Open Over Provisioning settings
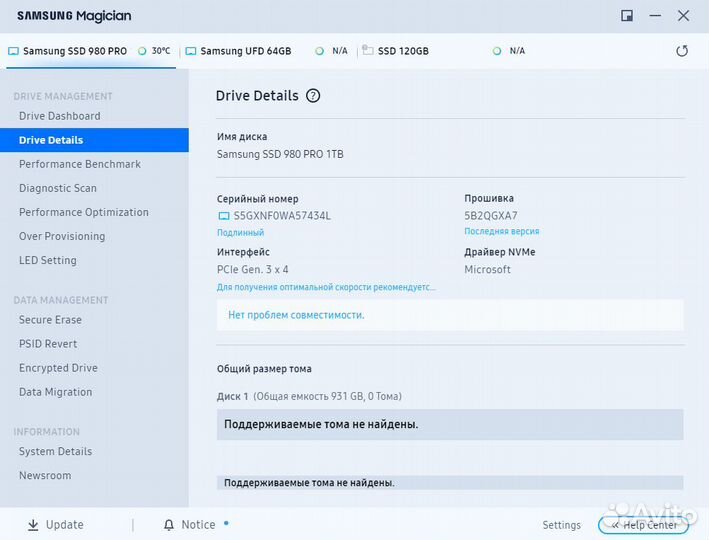Screen dimensions: 709x540 tap(62, 236)
